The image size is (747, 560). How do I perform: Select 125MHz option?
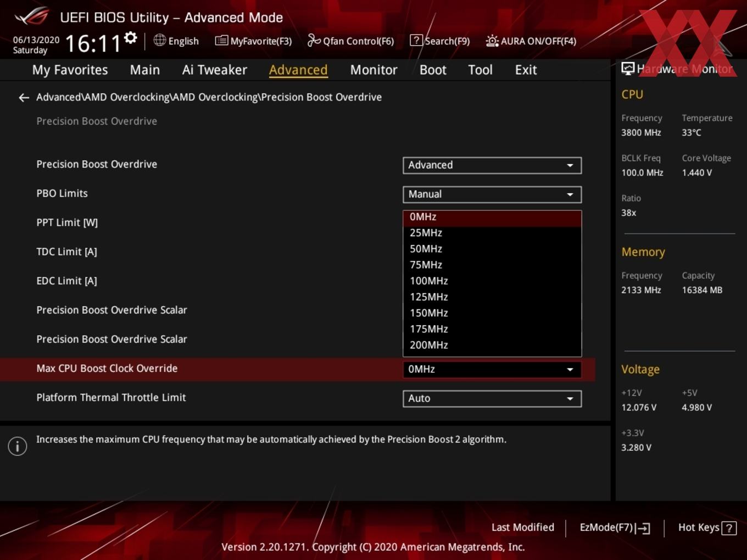coord(492,297)
